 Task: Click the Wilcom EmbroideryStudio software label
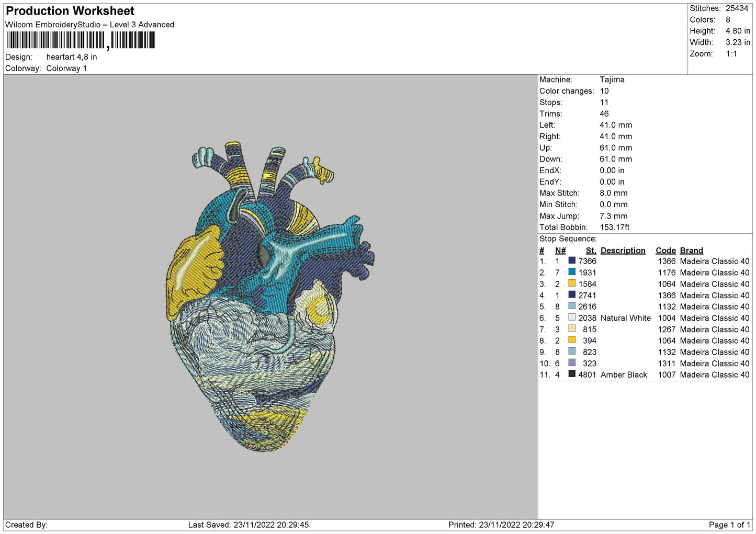coord(89,25)
